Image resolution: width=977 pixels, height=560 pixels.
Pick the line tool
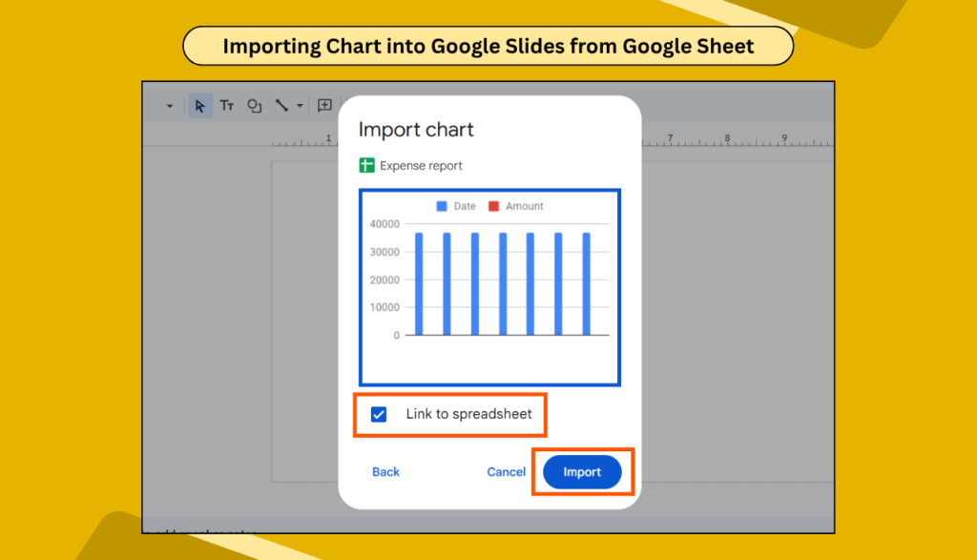pyautogui.click(x=281, y=106)
